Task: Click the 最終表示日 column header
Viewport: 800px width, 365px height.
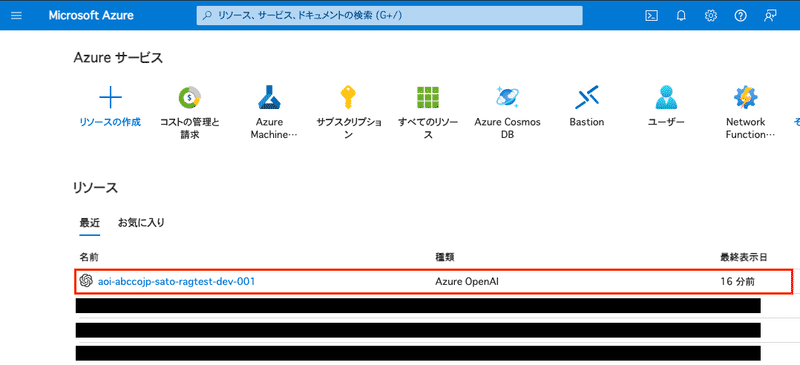Action: coord(743,257)
